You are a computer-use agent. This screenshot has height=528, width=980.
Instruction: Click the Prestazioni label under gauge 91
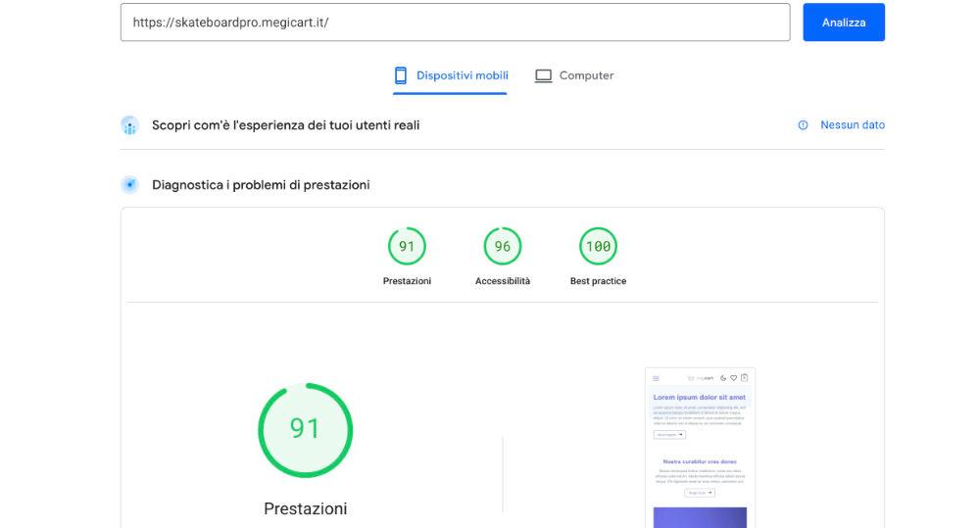[x=407, y=281]
